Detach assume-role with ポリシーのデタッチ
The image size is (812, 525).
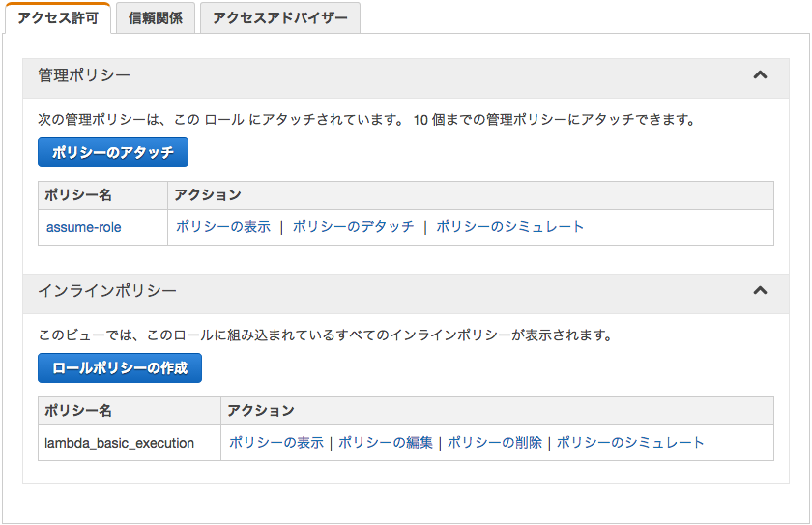click(x=353, y=227)
